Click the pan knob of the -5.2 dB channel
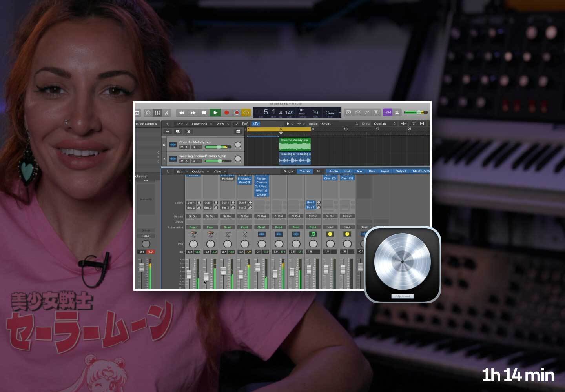Screen dimensions: 565x392 [x=193, y=244]
